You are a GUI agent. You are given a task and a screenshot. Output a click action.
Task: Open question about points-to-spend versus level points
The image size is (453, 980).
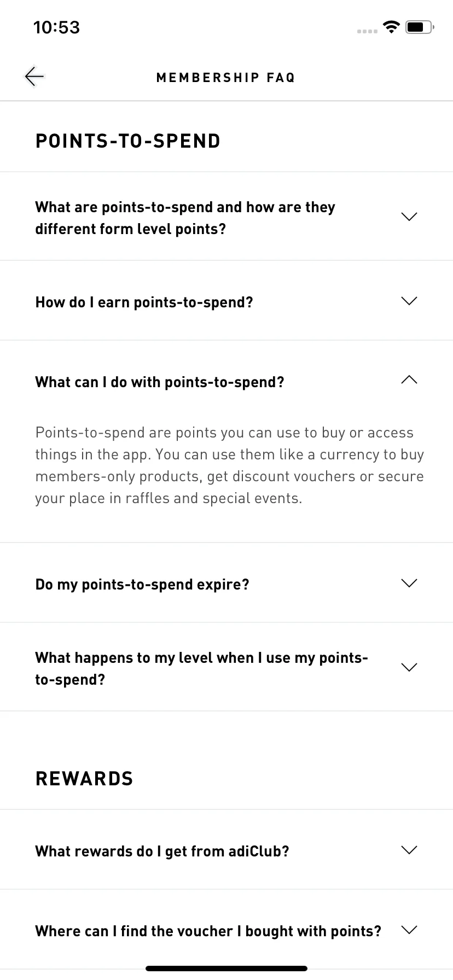226,217
